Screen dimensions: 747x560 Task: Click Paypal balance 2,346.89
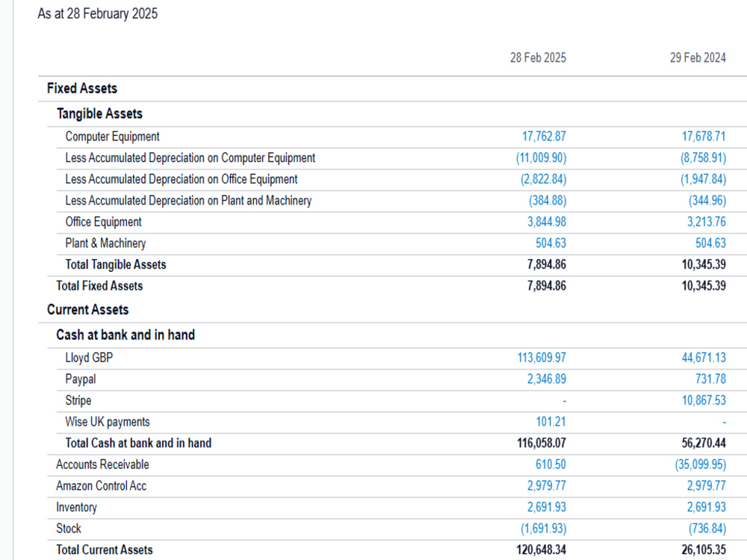pos(547,379)
